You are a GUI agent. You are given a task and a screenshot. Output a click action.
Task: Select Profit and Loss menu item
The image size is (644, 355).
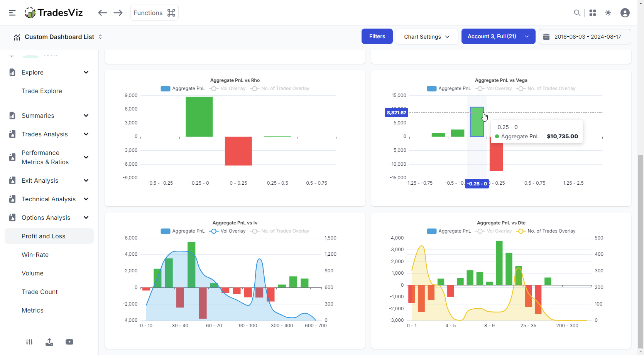(49, 236)
